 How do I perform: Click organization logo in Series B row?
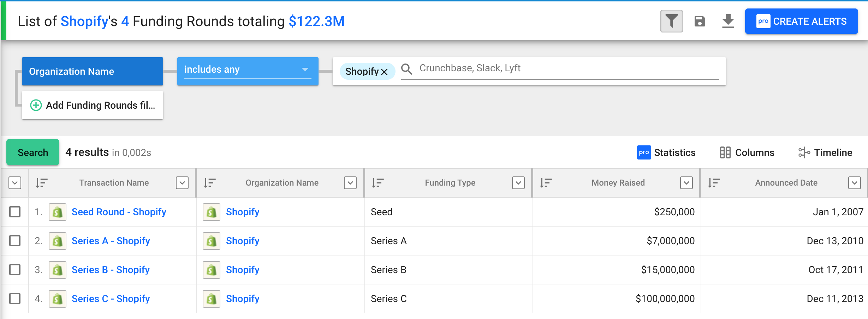pyautogui.click(x=212, y=270)
